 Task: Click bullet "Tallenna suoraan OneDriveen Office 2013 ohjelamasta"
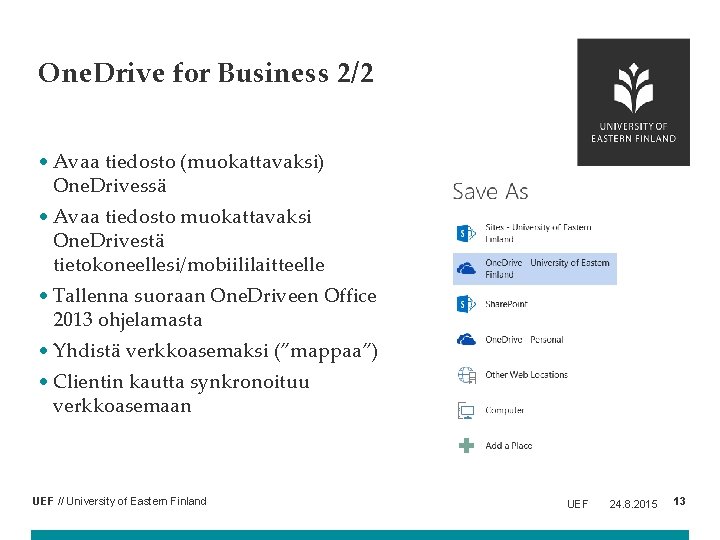coord(214,308)
